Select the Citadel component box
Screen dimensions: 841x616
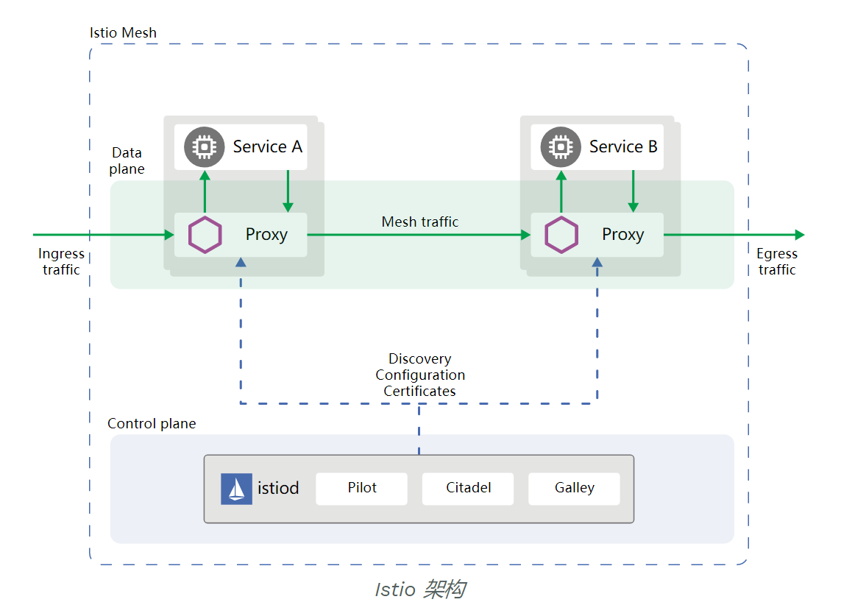(x=468, y=488)
